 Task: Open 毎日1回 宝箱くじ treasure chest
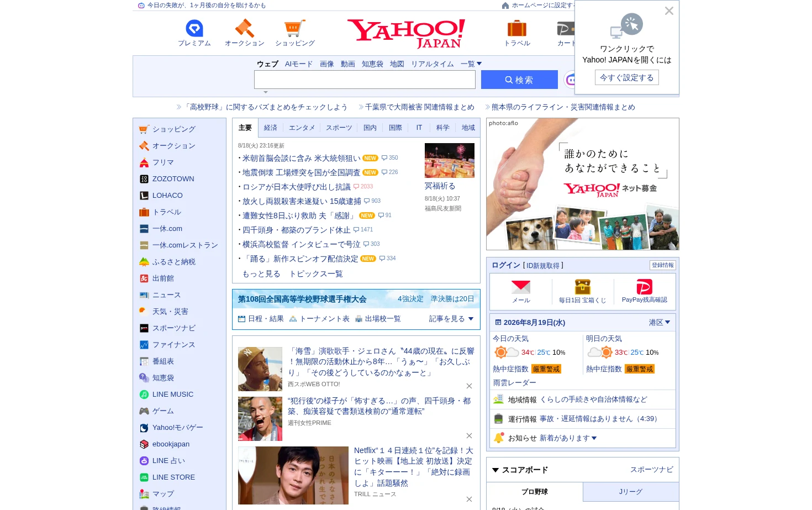tap(582, 287)
